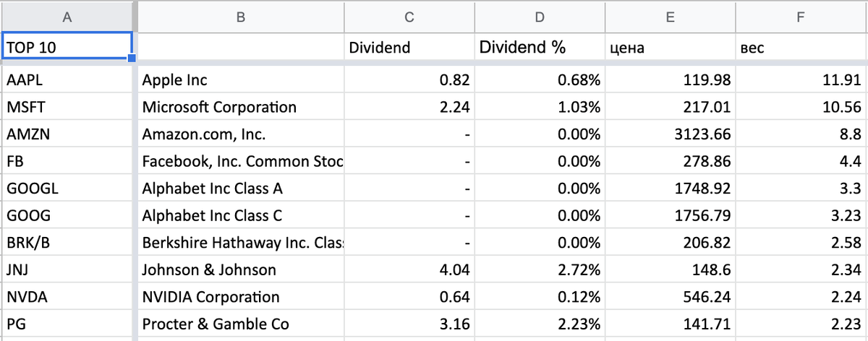Select NVIDIA price 546.24

(x=670, y=297)
